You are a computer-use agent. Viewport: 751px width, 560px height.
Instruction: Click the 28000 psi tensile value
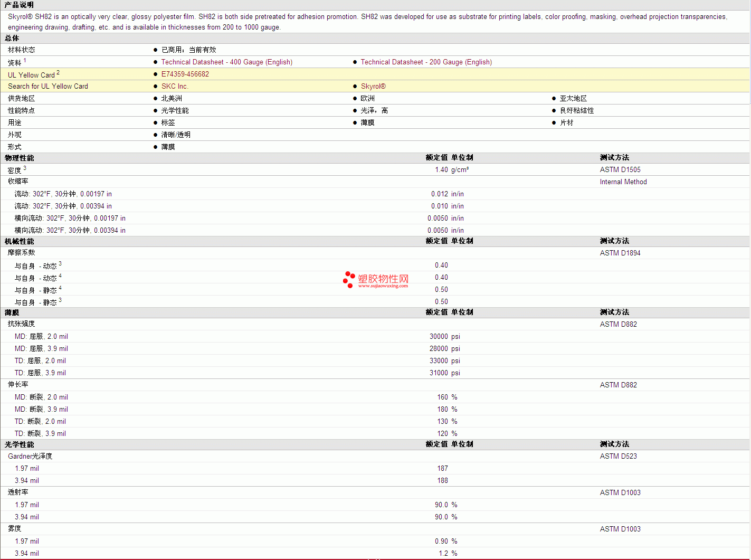(444, 348)
